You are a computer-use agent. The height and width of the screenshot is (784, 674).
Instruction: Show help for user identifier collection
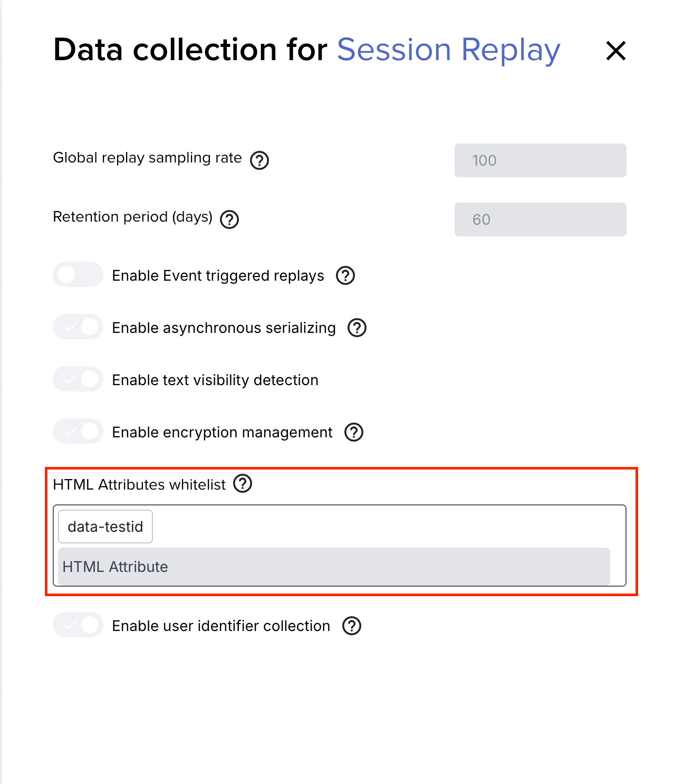pyautogui.click(x=352, y=626)
